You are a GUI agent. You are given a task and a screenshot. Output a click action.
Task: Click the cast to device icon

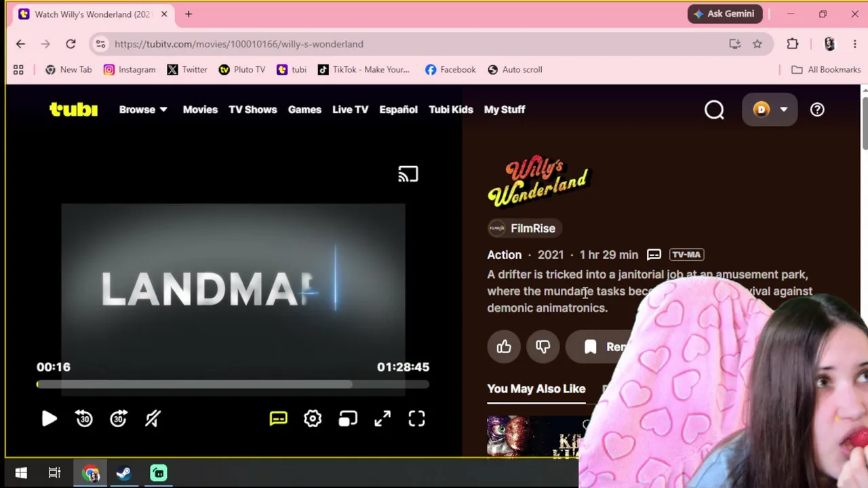pyautogui.click(x=408, y=174)
